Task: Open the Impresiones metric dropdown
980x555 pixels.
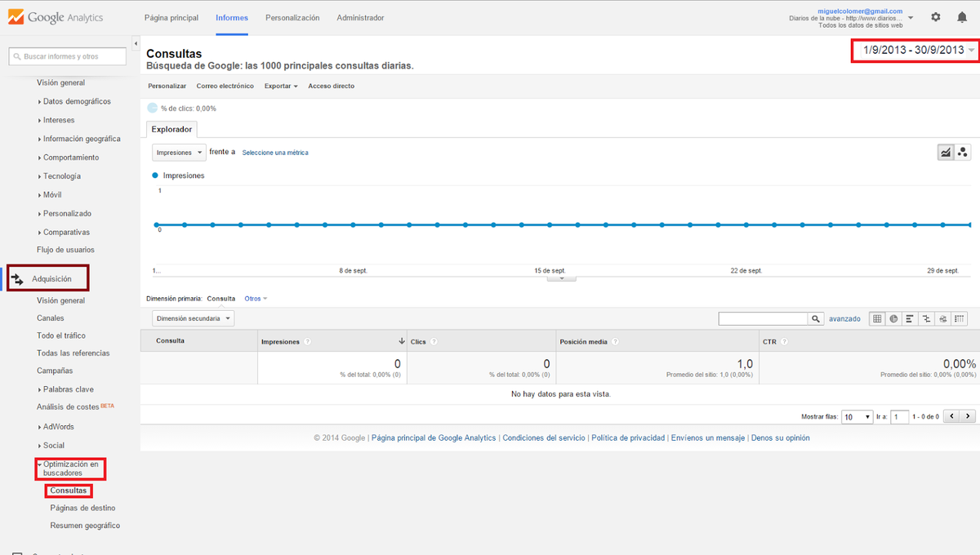Action: coord(179,152)
